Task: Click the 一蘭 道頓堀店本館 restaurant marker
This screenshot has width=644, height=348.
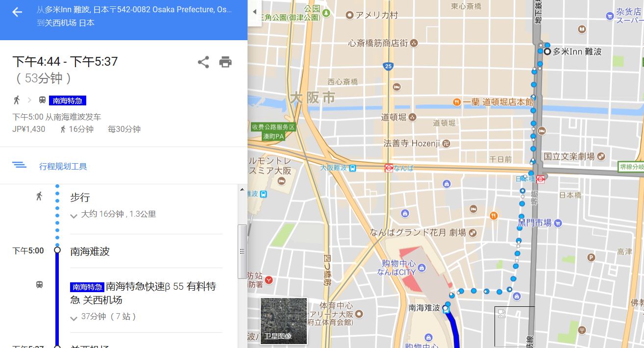Action: pyautogui.click(x=456, y=102)
